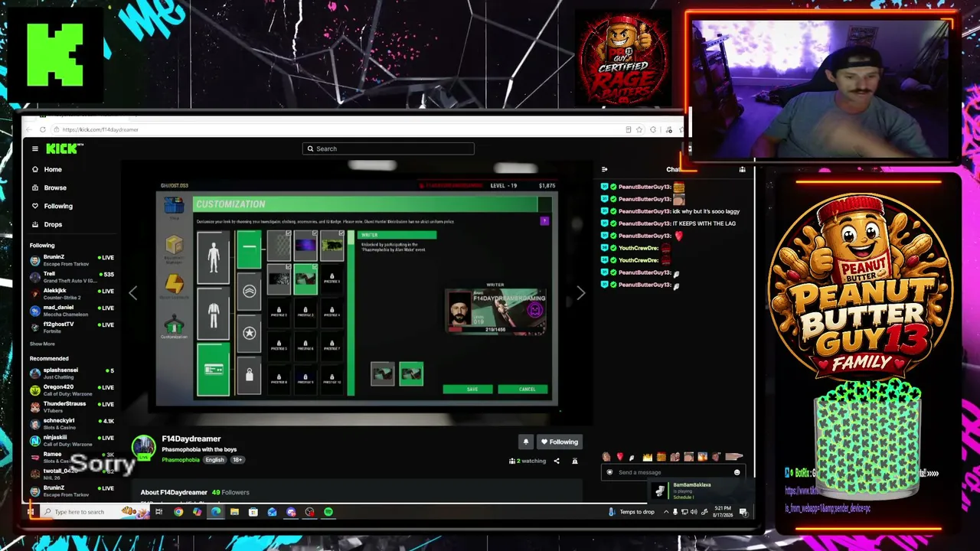
Task: Select the clothing uniform slot
Action: [x=213, y=314]
